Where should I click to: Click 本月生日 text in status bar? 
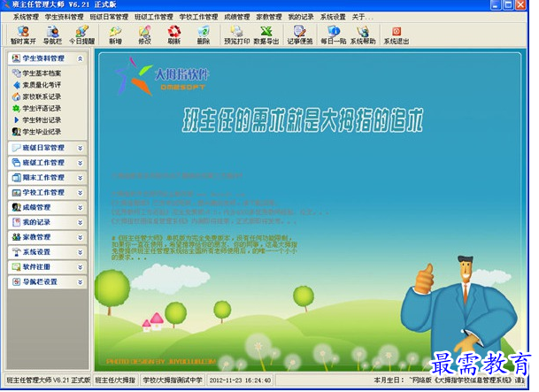[389, 380]
